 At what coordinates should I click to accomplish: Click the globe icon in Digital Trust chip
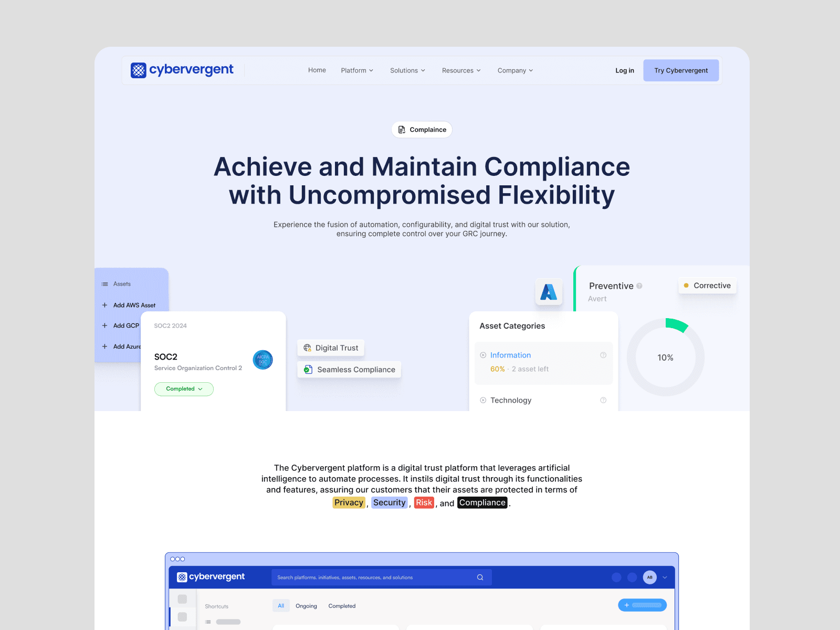click(x=308, y=348)
